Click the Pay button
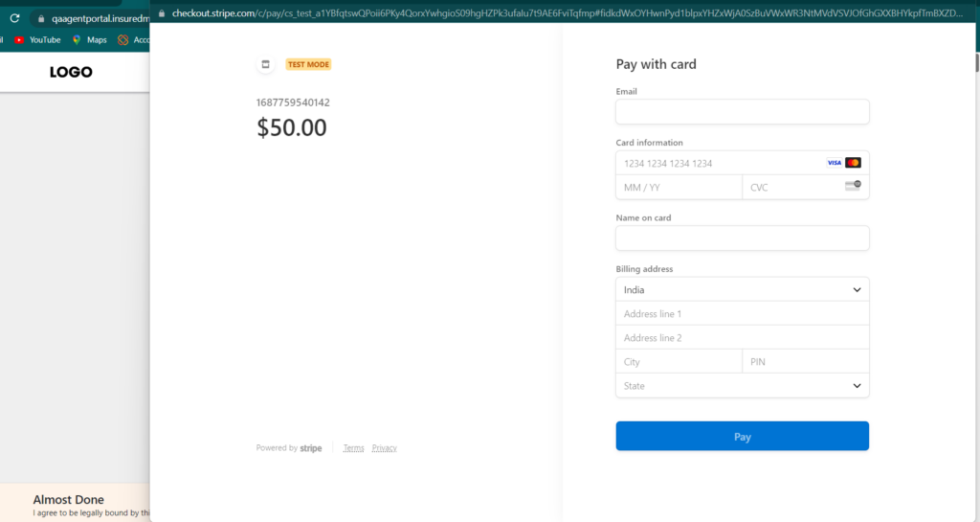This screenshot has height=522, width=980. (x=742, y=436)
